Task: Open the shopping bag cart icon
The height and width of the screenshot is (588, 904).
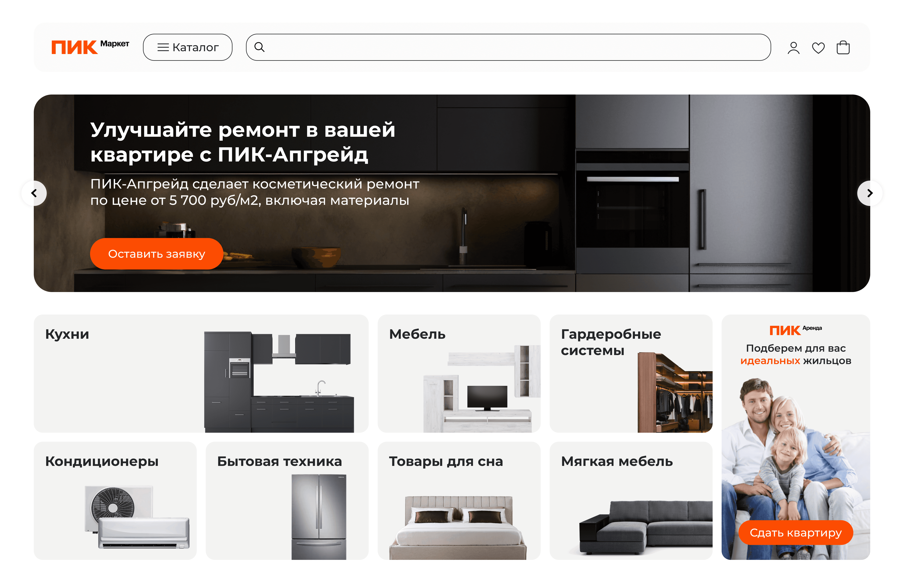Action: click(x=843, y=47)
